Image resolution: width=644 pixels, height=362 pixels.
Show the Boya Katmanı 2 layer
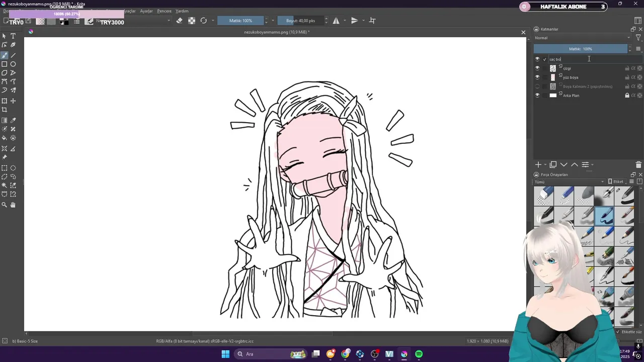pos(537,86)
